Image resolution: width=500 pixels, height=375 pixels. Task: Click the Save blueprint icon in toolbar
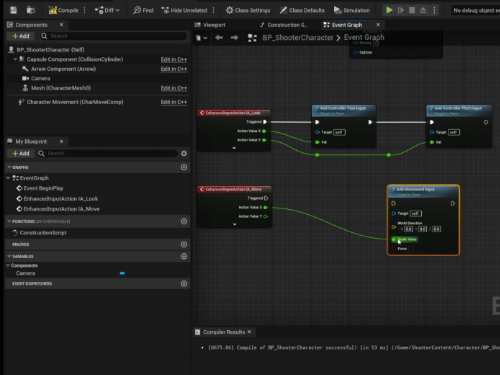coord(13,10)
